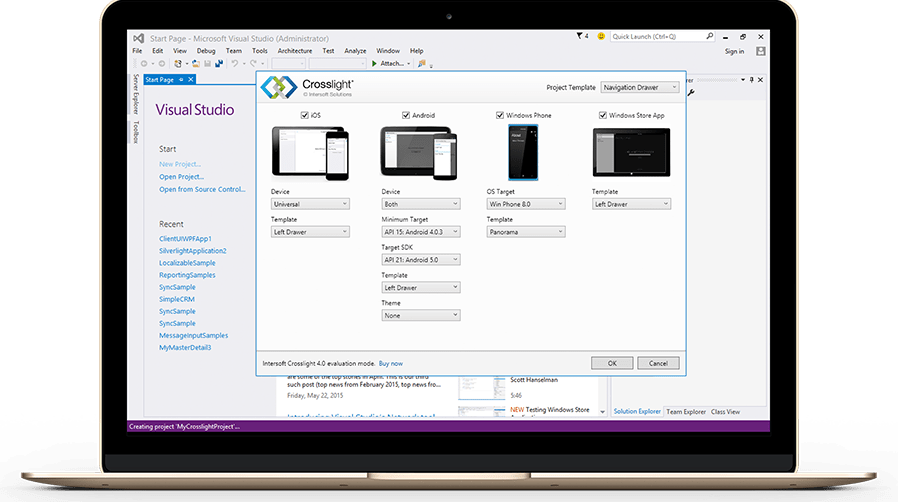The height and width of the screenshot is (502, 898).
Task: Click the Find in Files toolbar icon
Action: click(x=422, y=64)
